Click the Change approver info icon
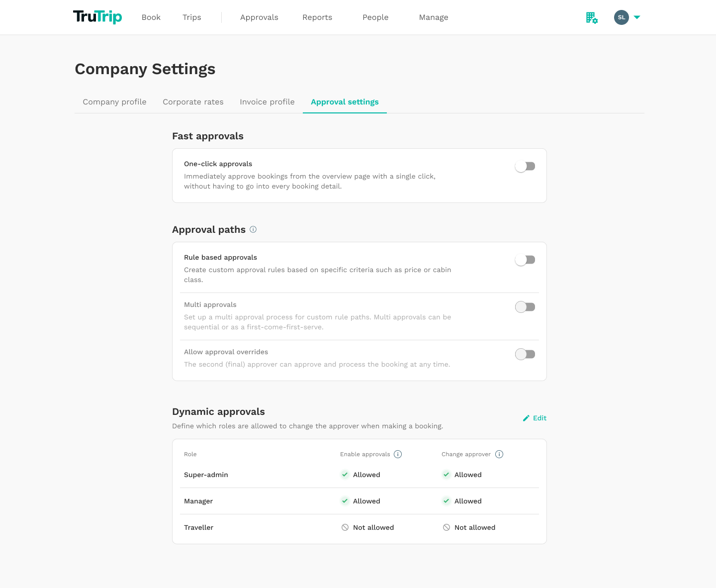Image resolution: width=716 pixels, height=588 pixels. coord(499,454)
